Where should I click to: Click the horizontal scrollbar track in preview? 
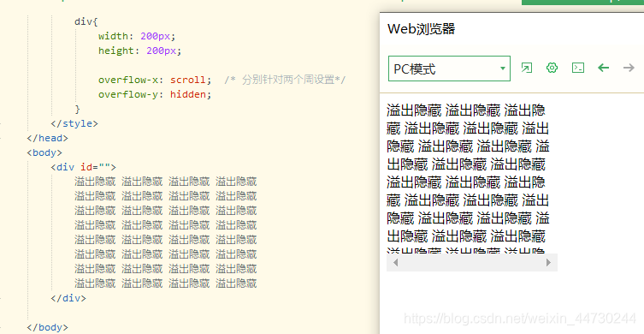click(x=472, y=262)
